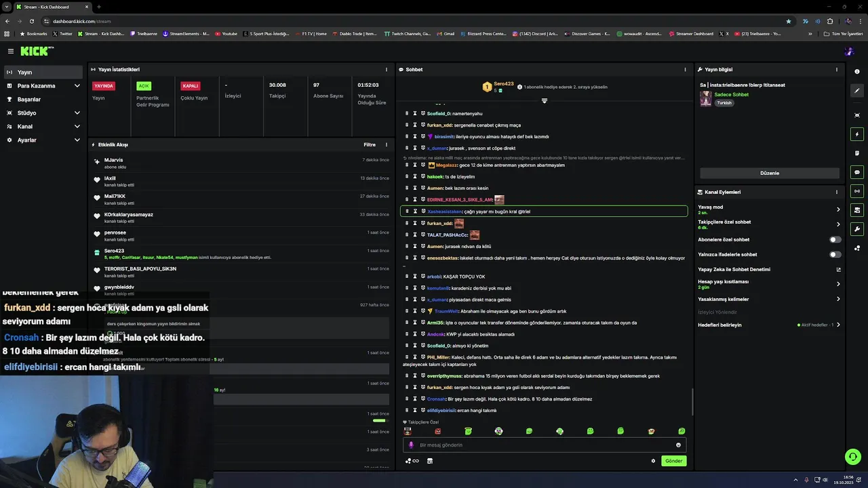The width and height of the screenshot is (868, 488).
Task: Open the emoji picker in the message box
Action: click(x=678, y=445)
